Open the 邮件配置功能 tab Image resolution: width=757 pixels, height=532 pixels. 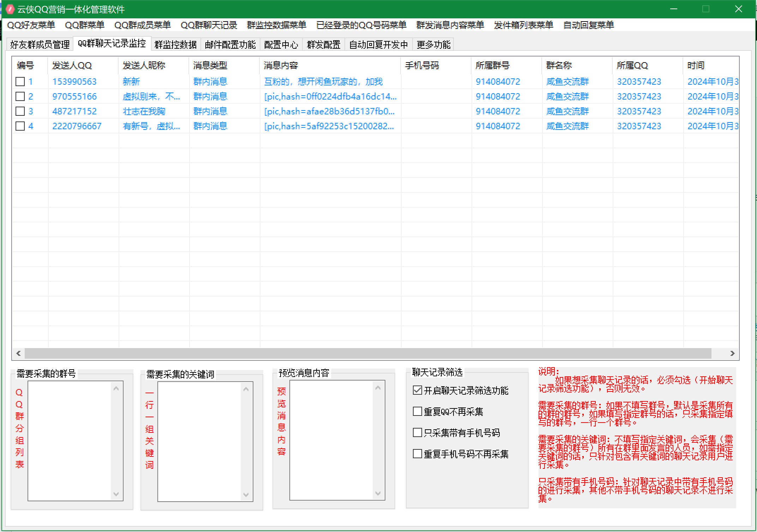click(x=230, y=44)
